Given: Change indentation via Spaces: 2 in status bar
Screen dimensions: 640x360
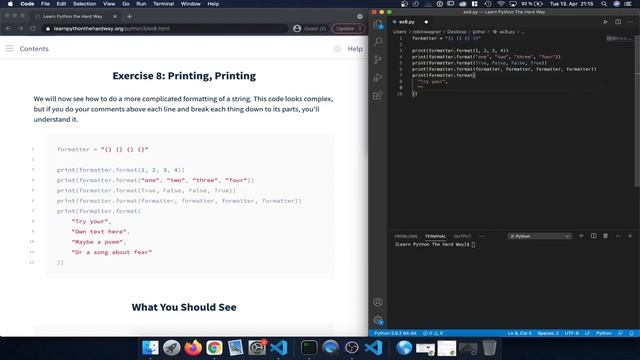Looking at the screenshot, I should point(548,333).
